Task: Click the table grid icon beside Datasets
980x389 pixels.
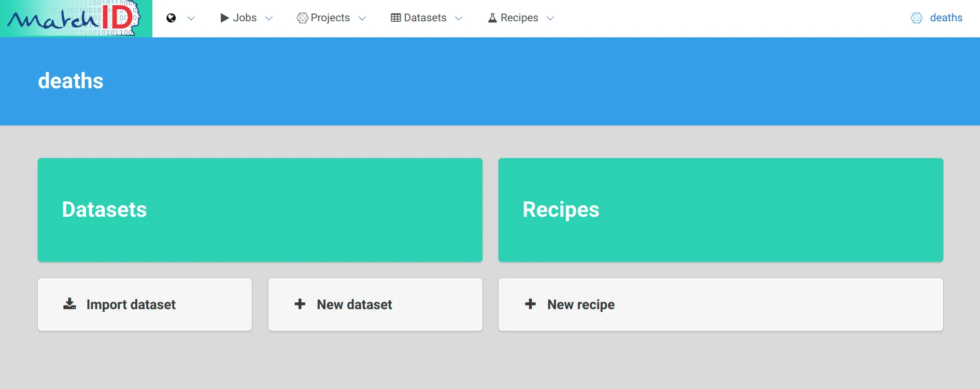Action: click(395, 17)
